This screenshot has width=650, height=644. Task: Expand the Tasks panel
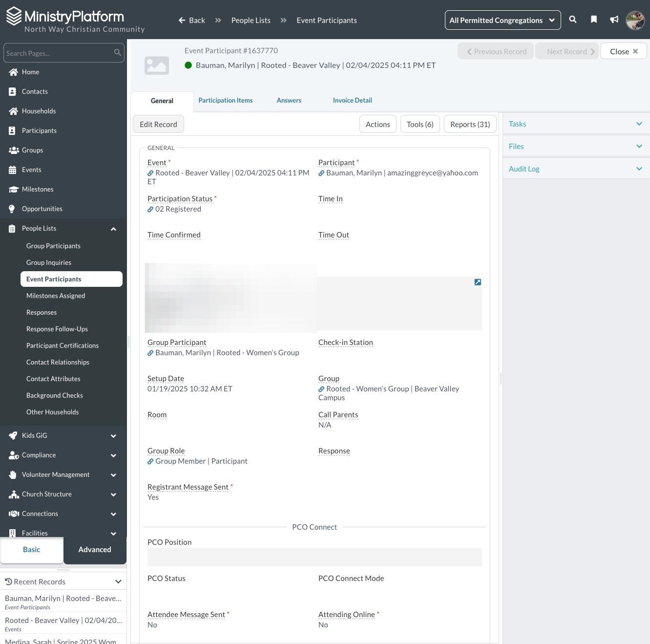[x=576, y=124]
